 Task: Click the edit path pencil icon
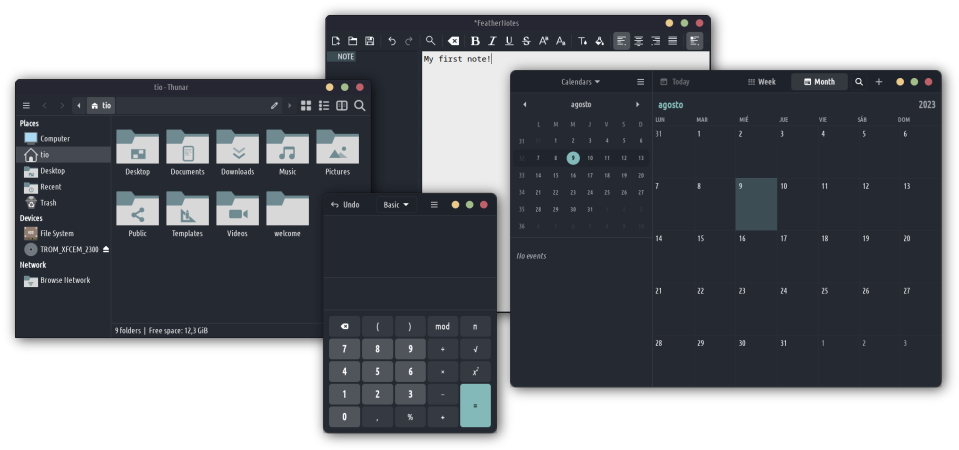(274, 105)
